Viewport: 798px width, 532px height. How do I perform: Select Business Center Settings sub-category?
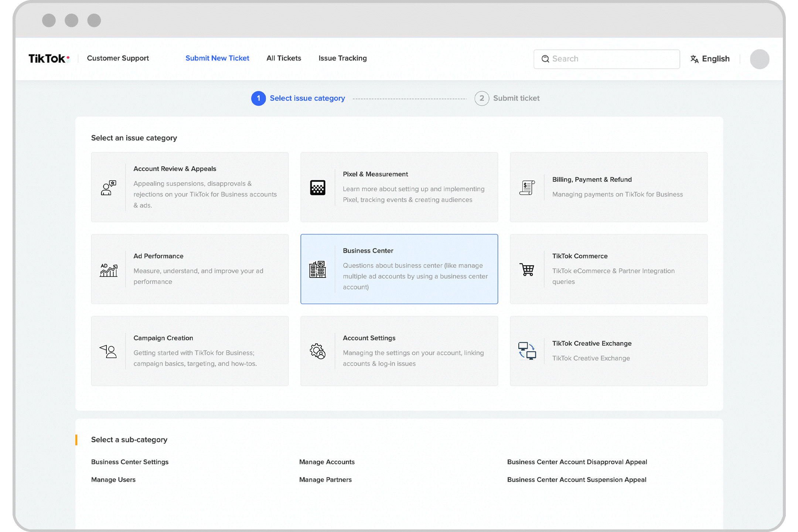pyautogui.click(x=129, y=462)
